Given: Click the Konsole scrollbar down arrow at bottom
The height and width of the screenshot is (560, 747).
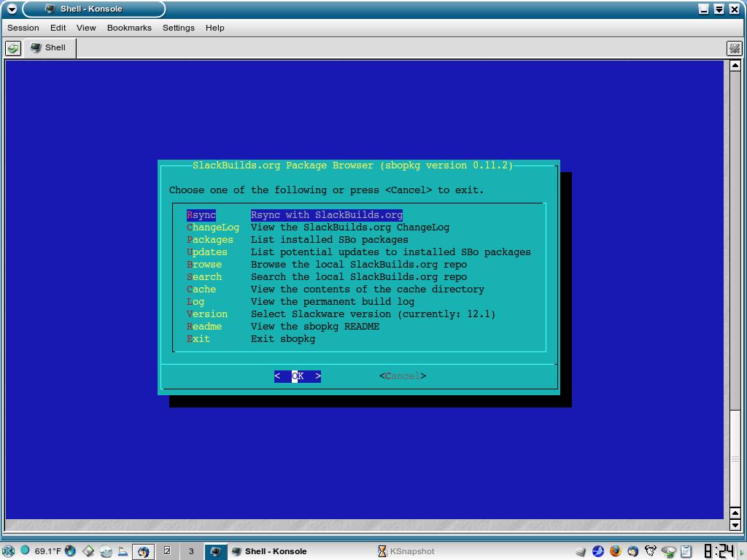Looking at the screenshot, I should tap(735, 525).
